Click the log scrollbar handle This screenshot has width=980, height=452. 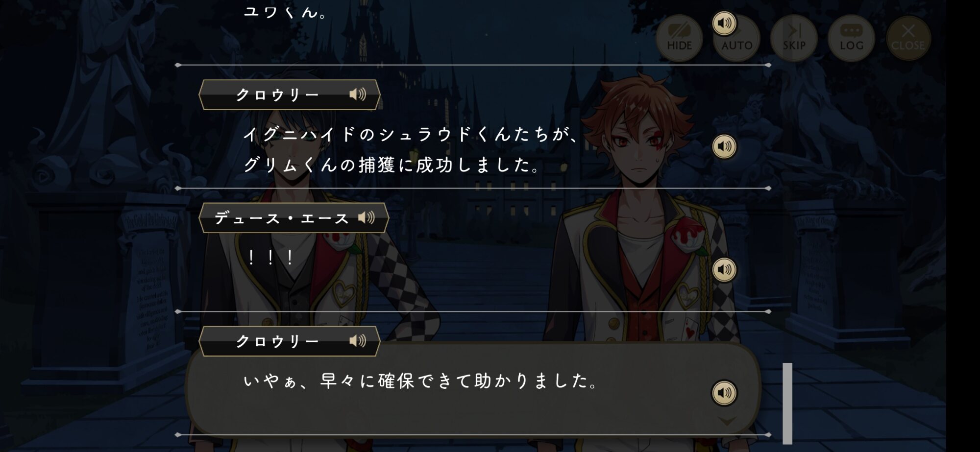coord(787,404)
